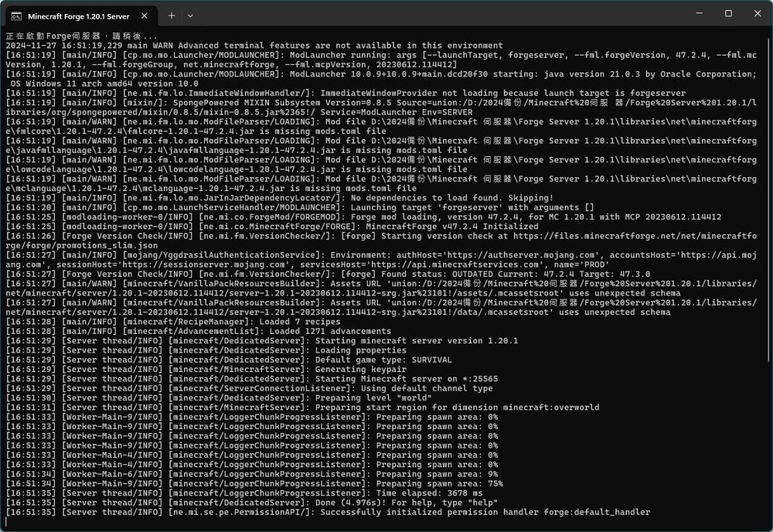Select the Minecraft Forge 1.20.1 Server tab
The width and height of the screenshot is (773, 532).
pos(77,15)
